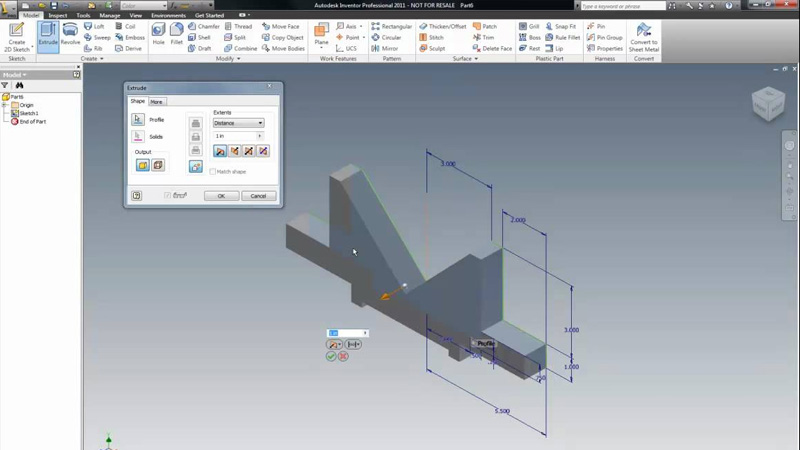The image size is (800, 450).
Task: Click Delete Face tool
Action: tap(492, 48)
